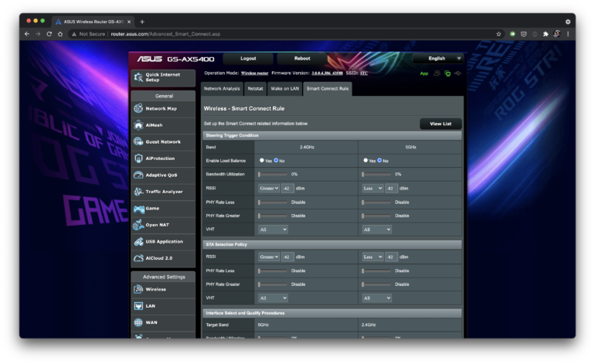
Task: Click the View List button
Action: (x=440, y=124)
